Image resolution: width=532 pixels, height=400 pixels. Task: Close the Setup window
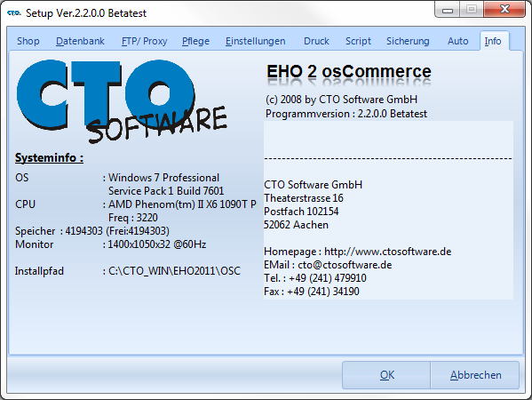coord(504,9)
